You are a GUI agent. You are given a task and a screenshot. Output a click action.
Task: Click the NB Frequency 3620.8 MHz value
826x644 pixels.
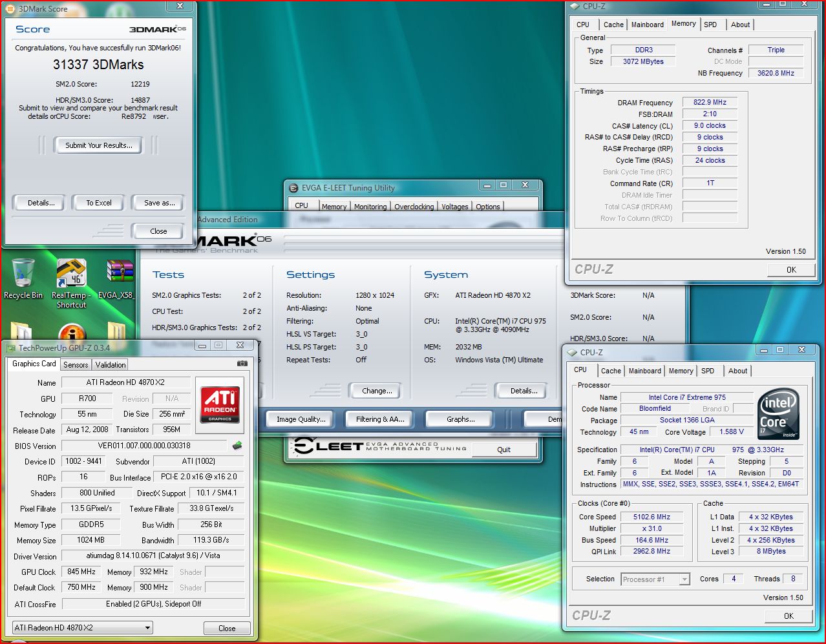tap(776, 73)
